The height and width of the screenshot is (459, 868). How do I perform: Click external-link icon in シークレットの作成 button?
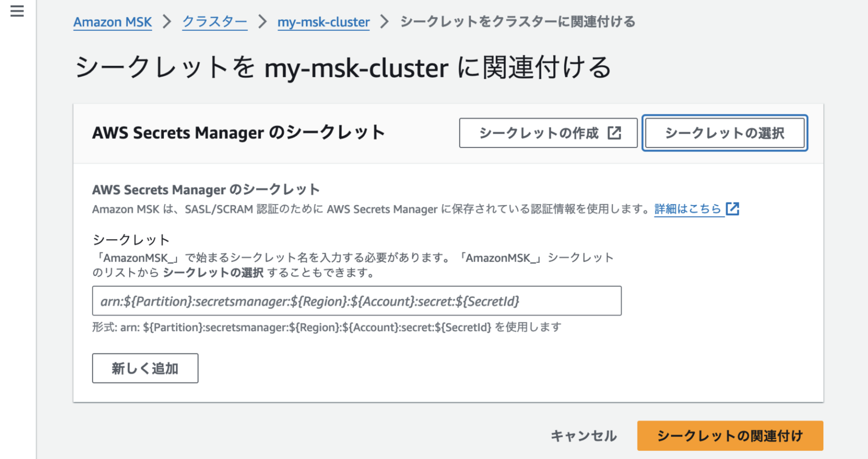tap(614, 133)
